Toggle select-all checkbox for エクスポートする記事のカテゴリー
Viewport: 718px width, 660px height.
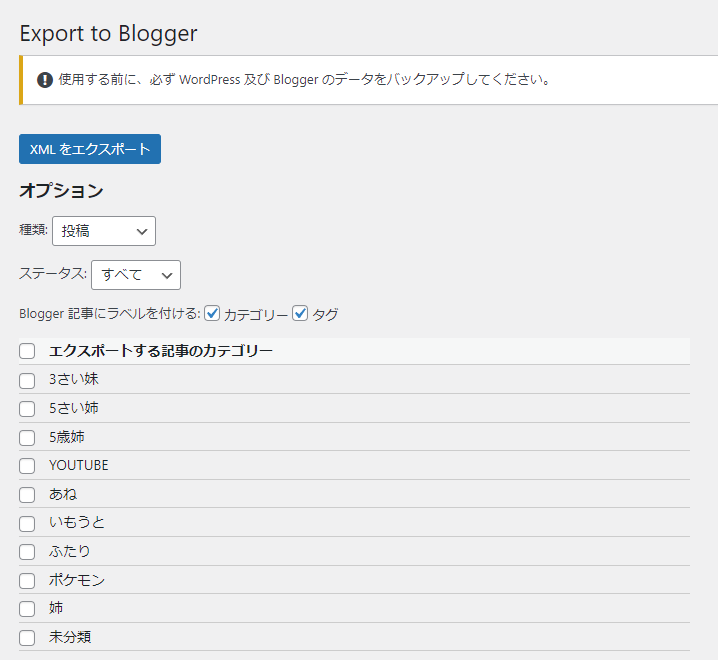(x=27, y=351)
